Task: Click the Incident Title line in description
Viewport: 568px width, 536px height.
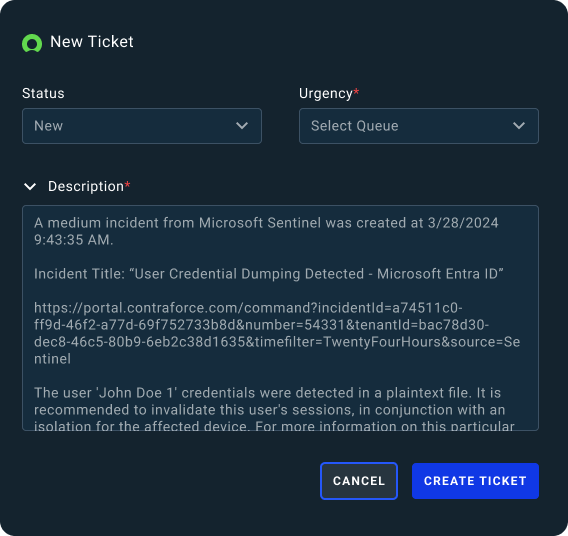Action: pyautogui.click(x=268, y=274)
